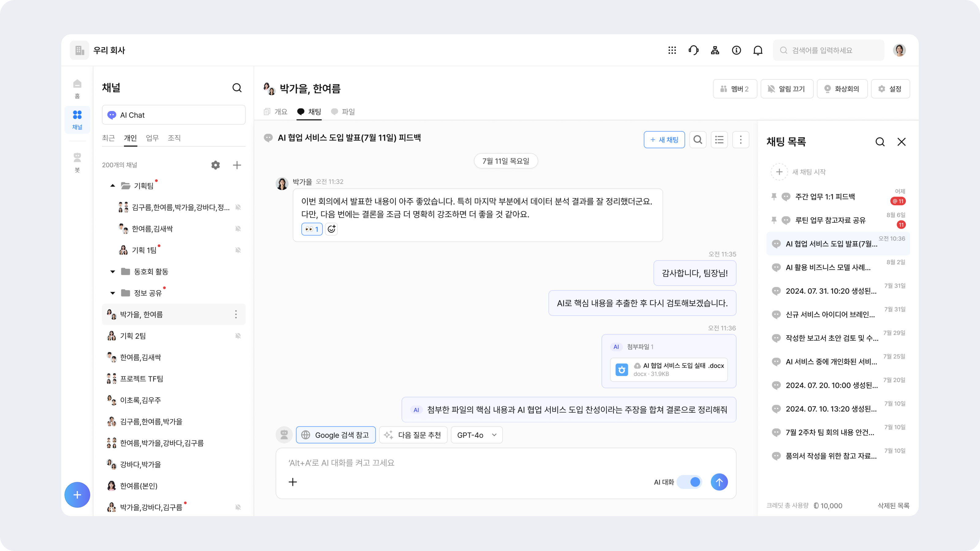Screen dimensions: 980x551
Task: Expand the 동호회 활동 folder
Action: [113, 272]
